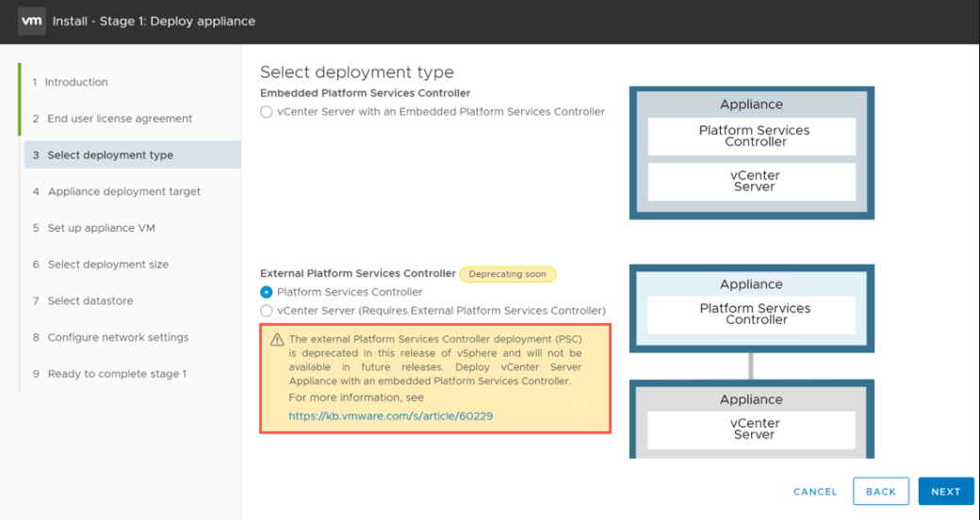Click the VMware vm logo icon
The width and height of the screenshot is (980, 520).
(32, 21)
